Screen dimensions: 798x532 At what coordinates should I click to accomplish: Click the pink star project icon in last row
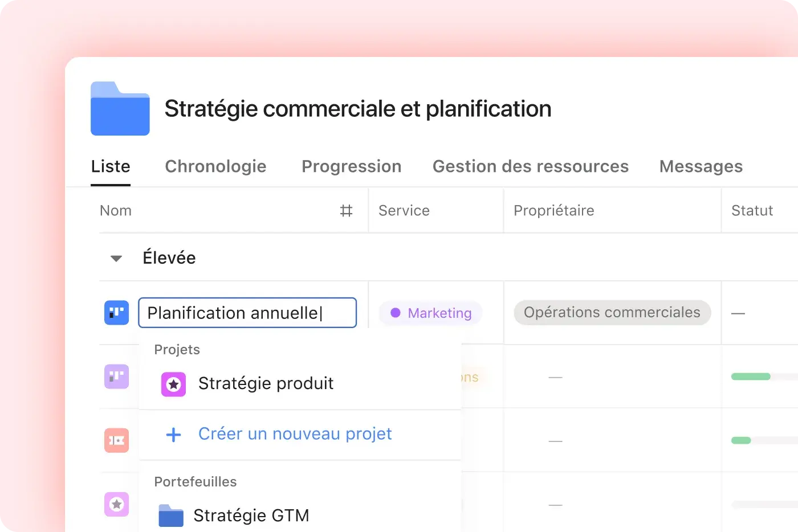tap(116, 504)
